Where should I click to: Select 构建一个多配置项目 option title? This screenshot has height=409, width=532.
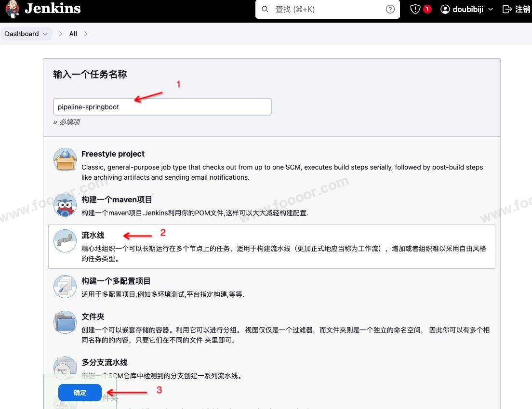point(116,281)
